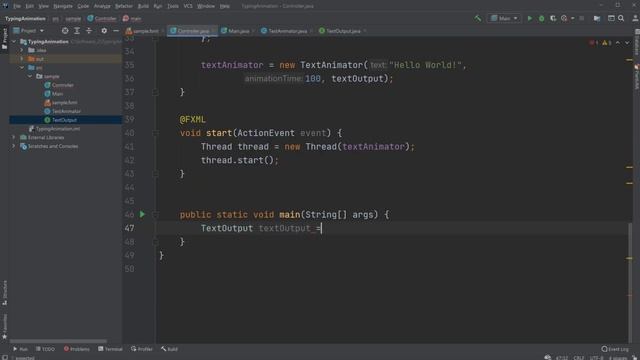
Task: Open the TODO tool window button
Action: 45,349
